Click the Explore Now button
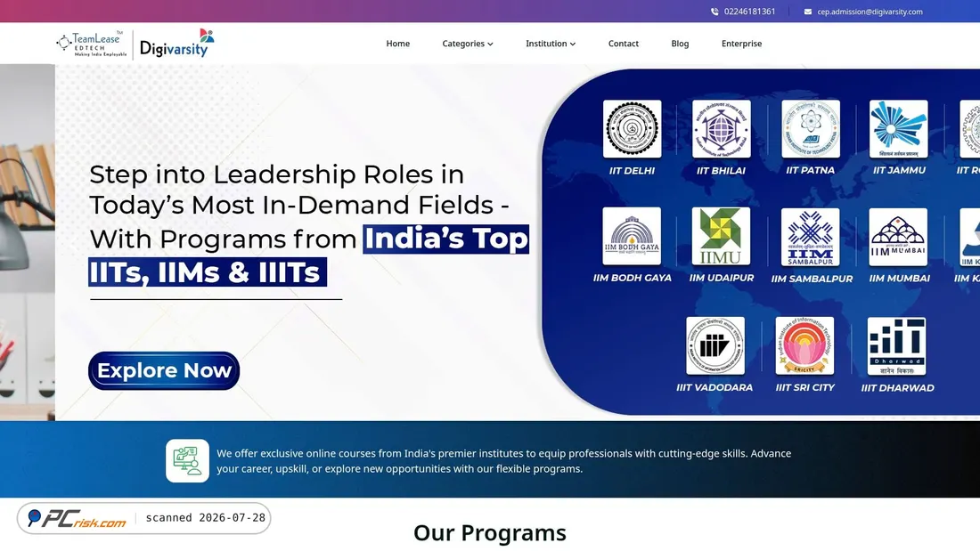Screen dimensions: 980x551 pyautogui.click(x=164, y=370)
